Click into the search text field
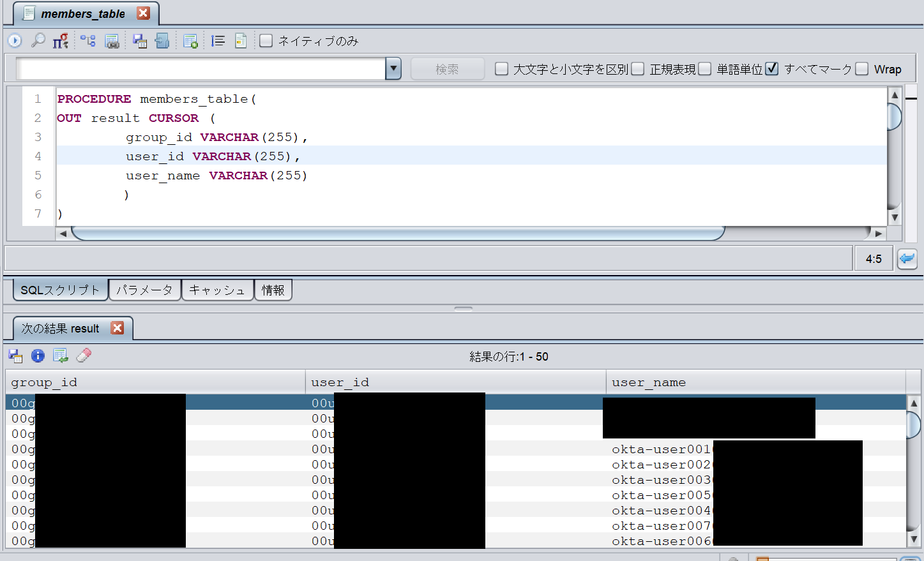 click(201, 69)
